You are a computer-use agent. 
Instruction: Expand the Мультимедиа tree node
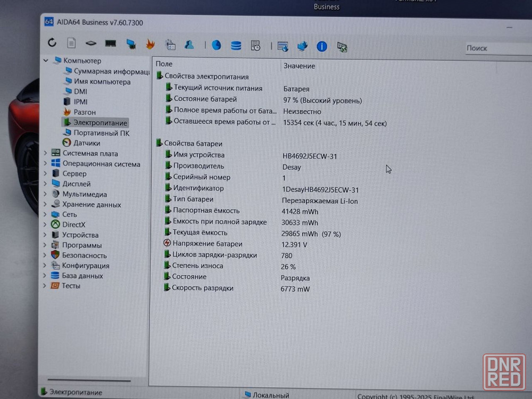(x=45, y=194)
